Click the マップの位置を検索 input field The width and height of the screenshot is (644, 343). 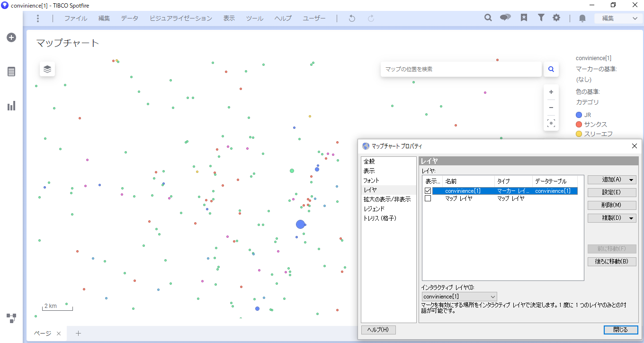461,69
